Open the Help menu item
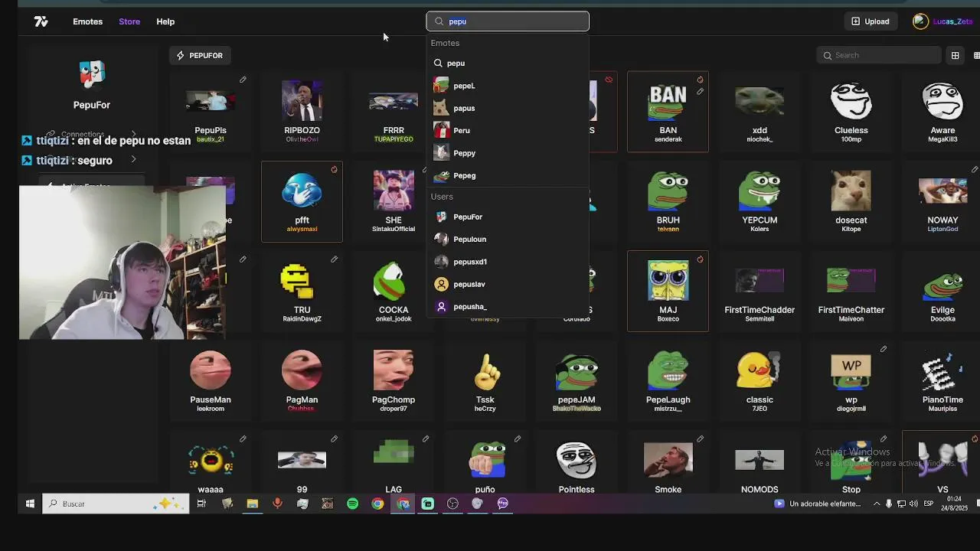The height and width of the screenshot is (551, 980). [165, 21]
